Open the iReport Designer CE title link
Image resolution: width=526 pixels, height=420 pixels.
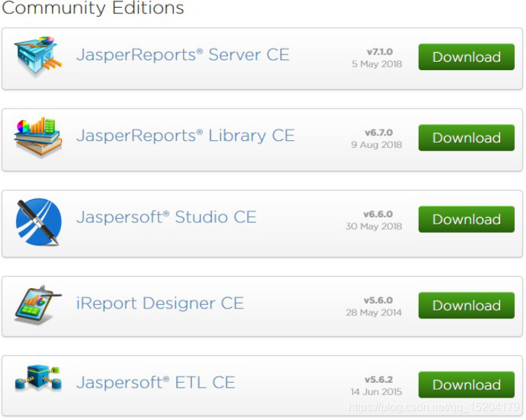pyautogui.click(x=160, y=304)
